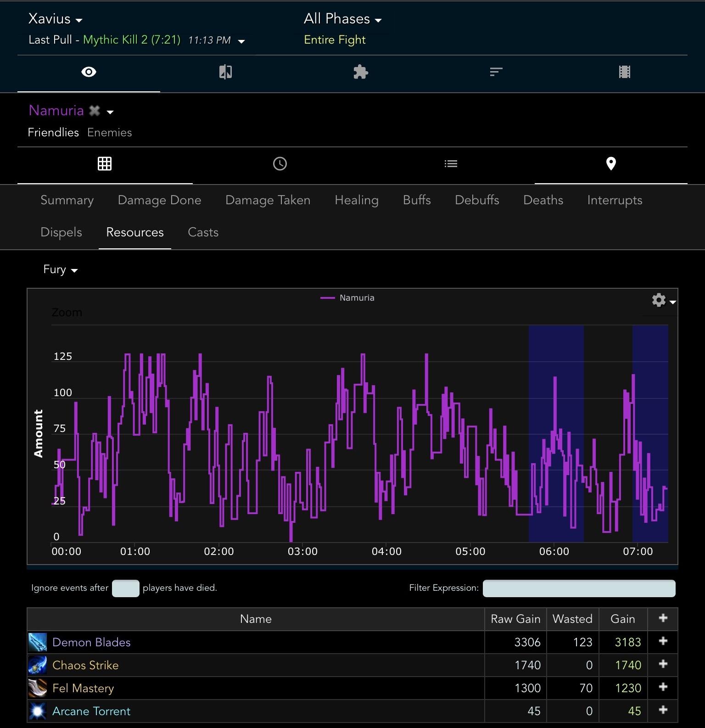Expand the Demon Blades row details
Image resolution: width=705 pixels, height=728 pixels.
click(663, 642)
